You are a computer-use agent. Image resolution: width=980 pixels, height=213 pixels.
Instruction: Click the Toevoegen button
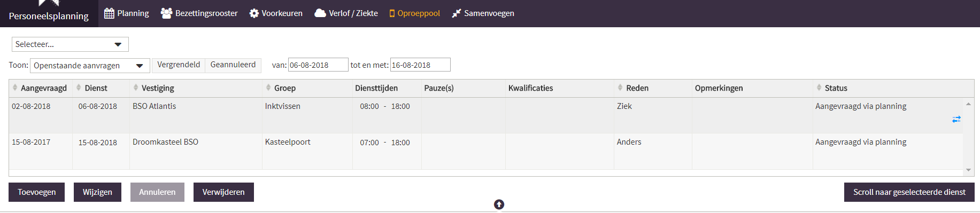(36, 192)
